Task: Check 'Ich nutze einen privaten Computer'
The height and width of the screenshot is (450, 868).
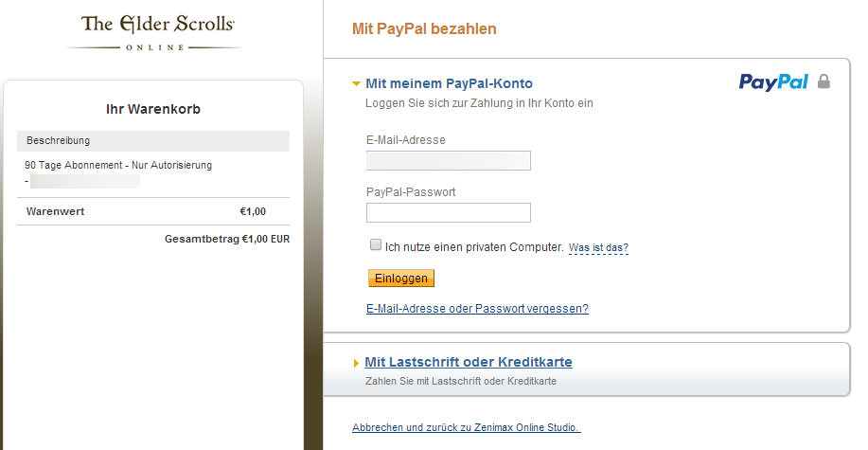Action: pyautogui.click(x=376, y=245)
